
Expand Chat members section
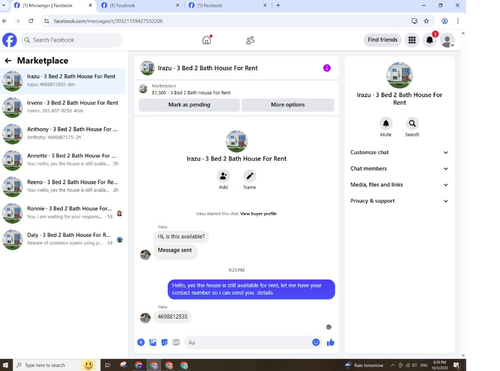point(399,169)
